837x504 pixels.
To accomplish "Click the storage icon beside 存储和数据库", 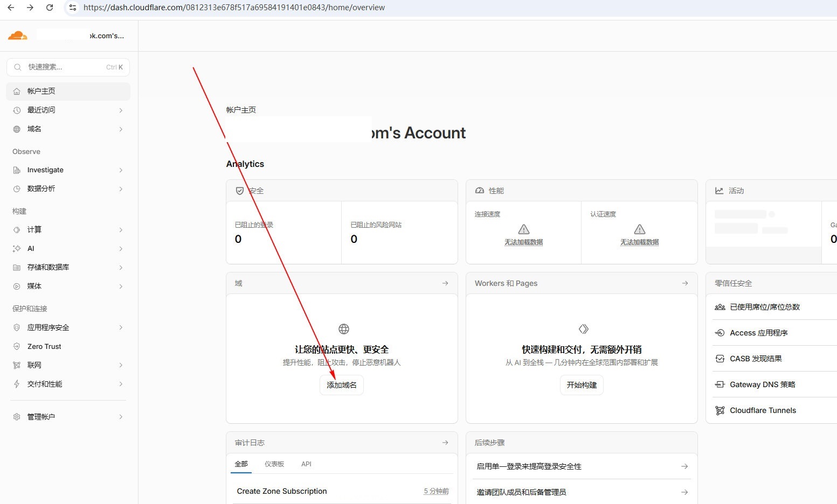I will [17, 268].
